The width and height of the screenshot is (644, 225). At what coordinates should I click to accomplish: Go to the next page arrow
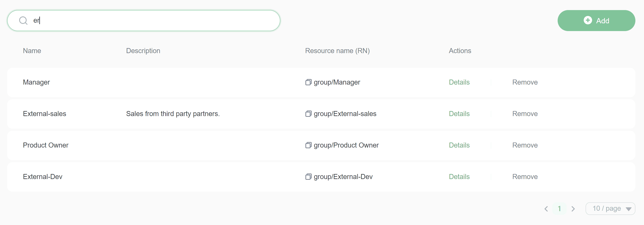tap(573, 208)
